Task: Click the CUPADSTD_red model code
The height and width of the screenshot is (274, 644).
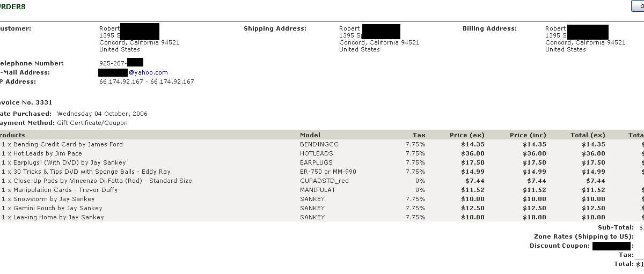Action: point(324,181)
